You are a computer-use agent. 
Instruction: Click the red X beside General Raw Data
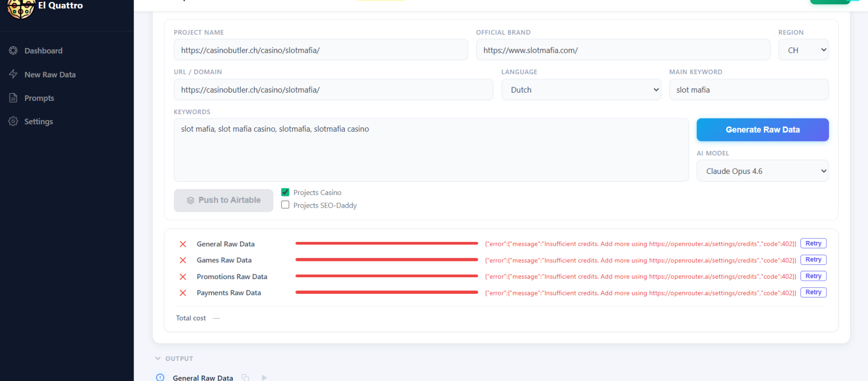point(183,244)
